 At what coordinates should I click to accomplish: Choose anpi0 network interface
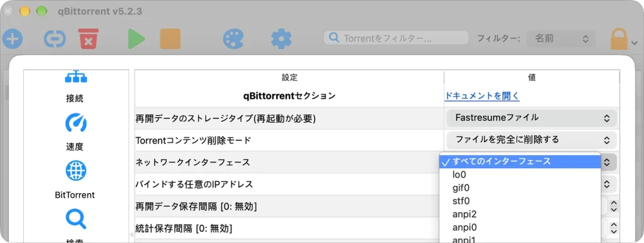click(520, 227)
